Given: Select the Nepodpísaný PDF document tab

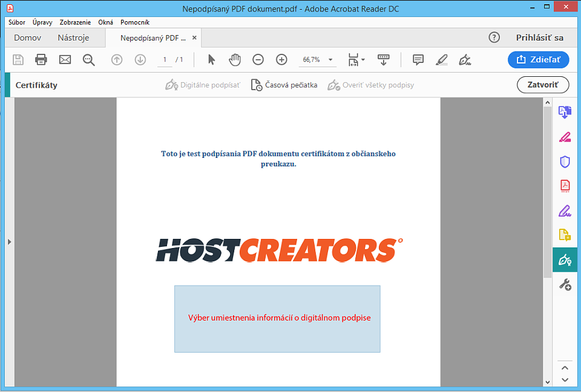Looking at the screenshot, I should pos(153,38).
